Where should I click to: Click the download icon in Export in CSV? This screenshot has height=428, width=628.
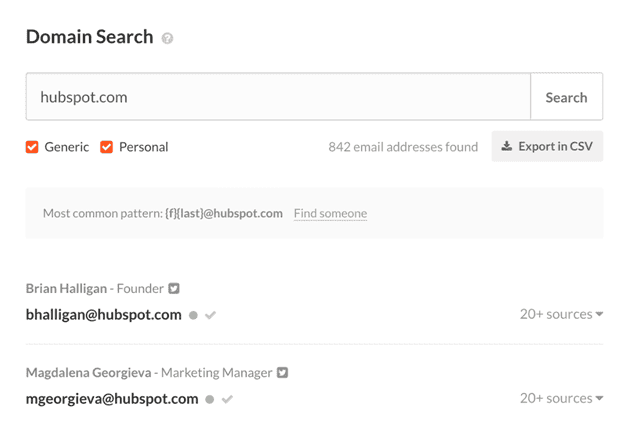tap(507, 146)
